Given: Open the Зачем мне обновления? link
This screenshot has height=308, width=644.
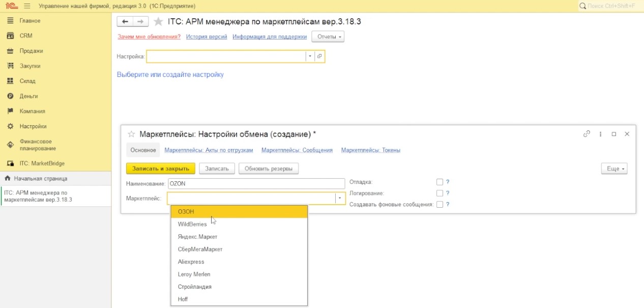Looking at the screenshot, I should click(149, 37).
